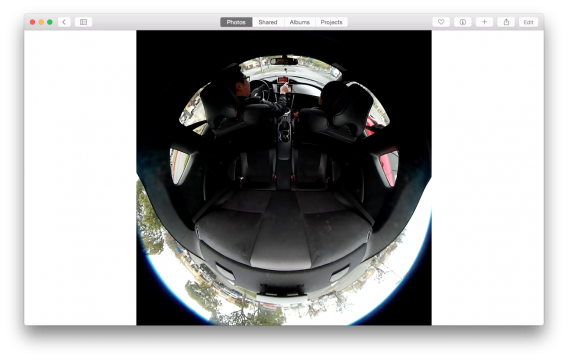
Task: Close the Photos window with red button
Action: (x=33, y=22)
